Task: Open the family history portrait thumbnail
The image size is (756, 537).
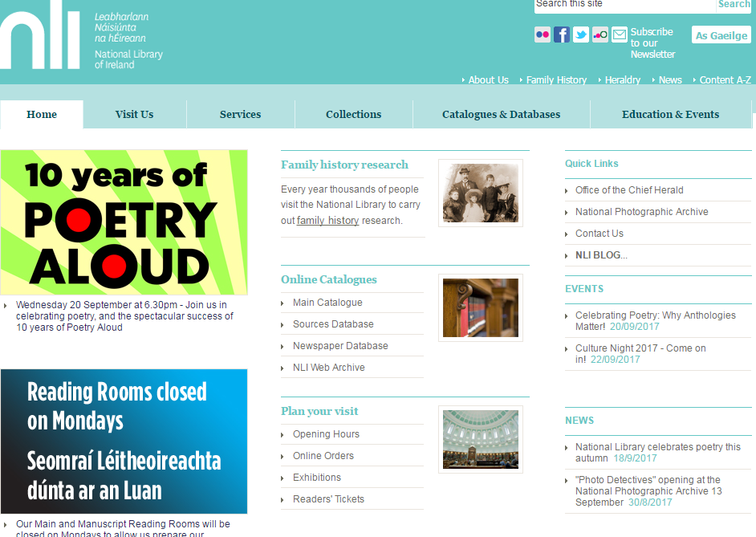Action: [x=480, y=193]
